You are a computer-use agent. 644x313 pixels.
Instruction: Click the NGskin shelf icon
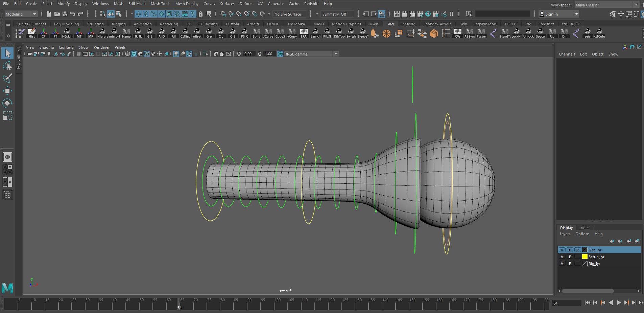click(x=67, y=33)
